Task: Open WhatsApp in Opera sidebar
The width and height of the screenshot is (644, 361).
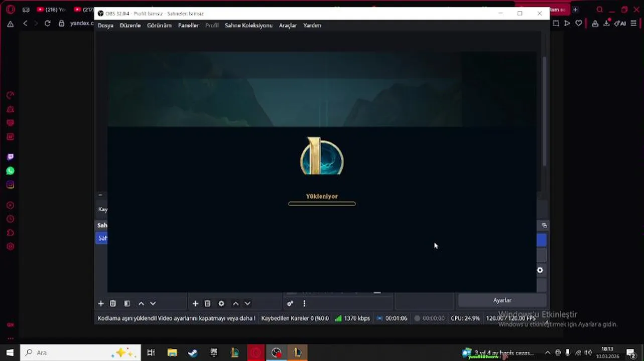Action: [10, 171]
